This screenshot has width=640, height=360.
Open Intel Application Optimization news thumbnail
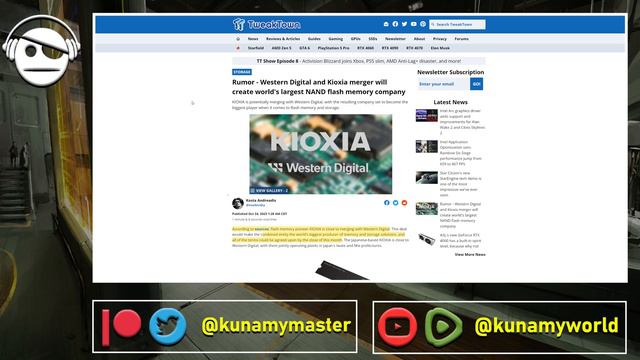427,147
